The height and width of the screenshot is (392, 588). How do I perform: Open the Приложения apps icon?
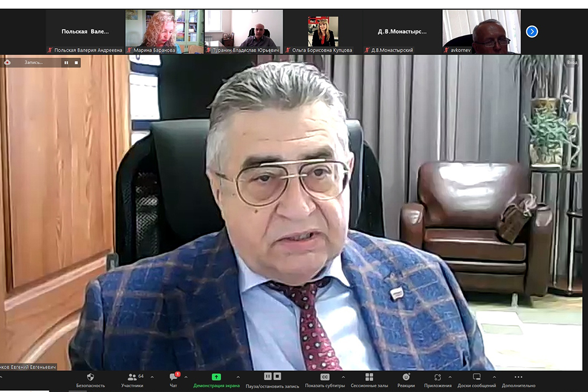point(437,377)
